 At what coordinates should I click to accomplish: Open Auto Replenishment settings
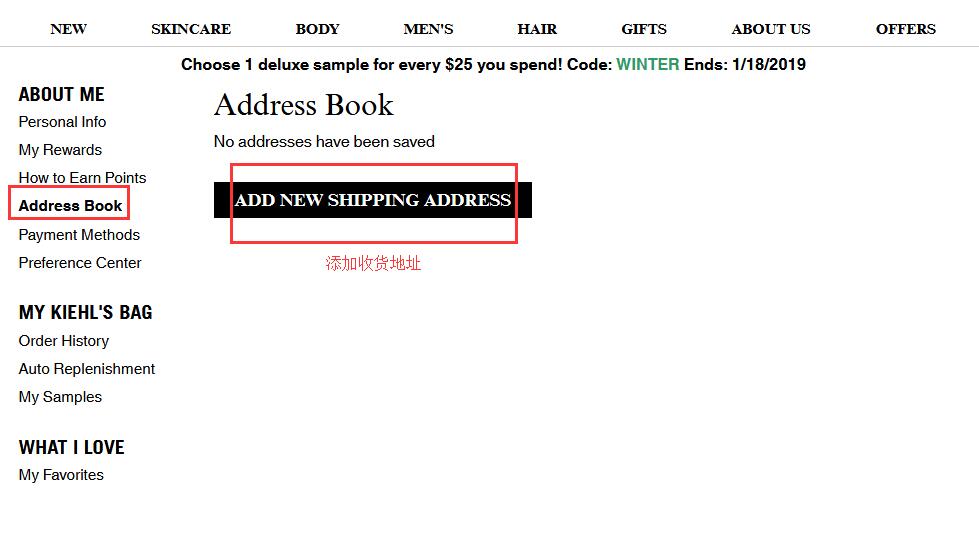[87, 369]
